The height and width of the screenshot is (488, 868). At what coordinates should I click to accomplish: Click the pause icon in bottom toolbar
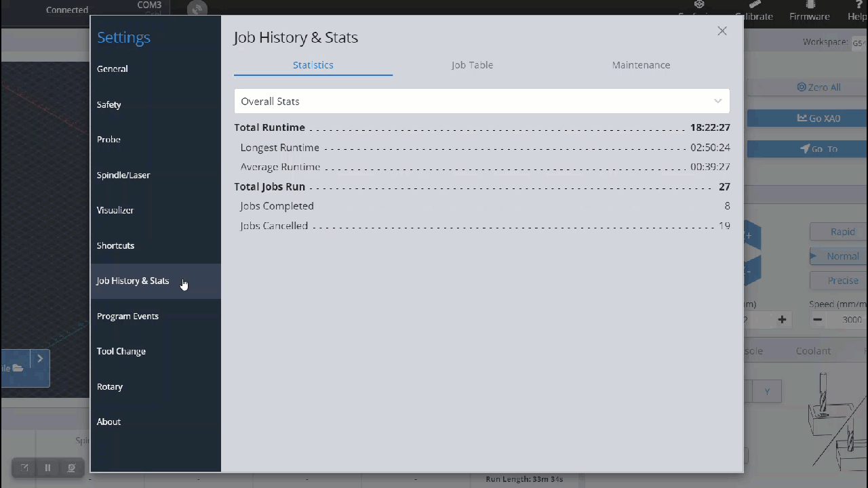point(47,468)
